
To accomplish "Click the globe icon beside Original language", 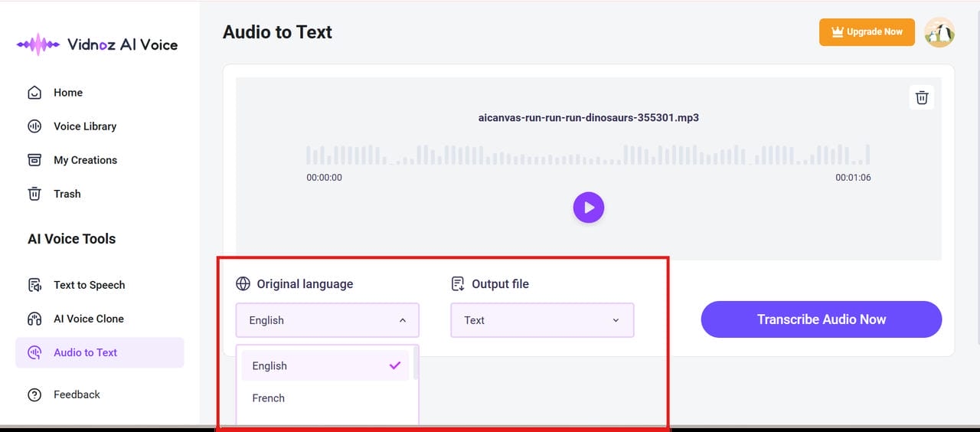I will (x=243, y=283).
